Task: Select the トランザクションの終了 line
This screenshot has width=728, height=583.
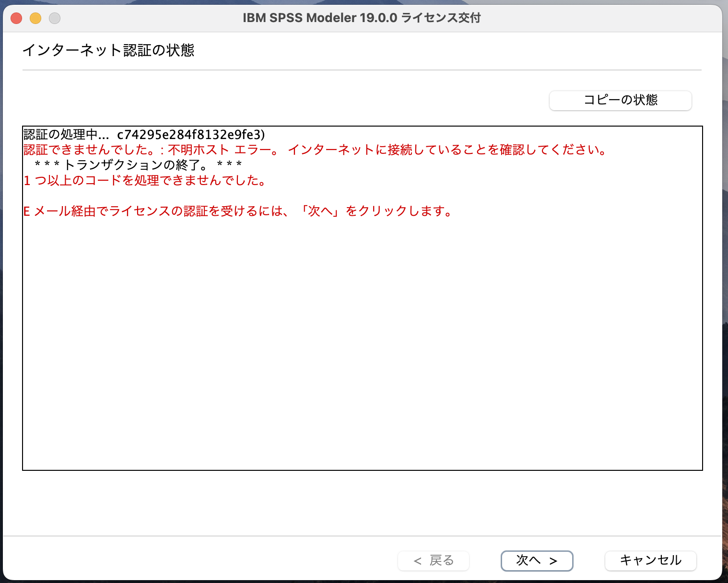Action: tap(138, 165)
